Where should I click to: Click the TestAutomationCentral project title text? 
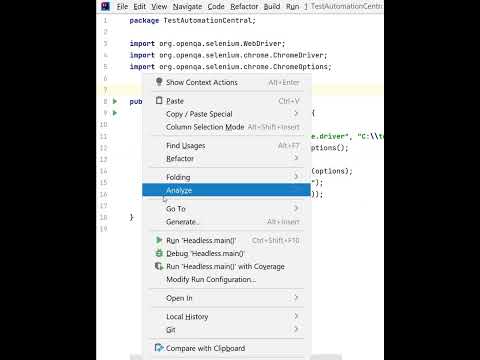click(x=347, y=6)
